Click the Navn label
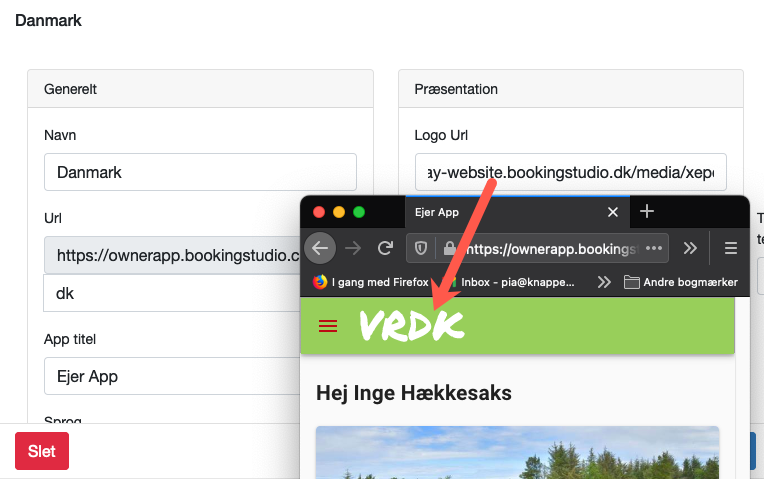Screen dimensions: 764x480 60,135
